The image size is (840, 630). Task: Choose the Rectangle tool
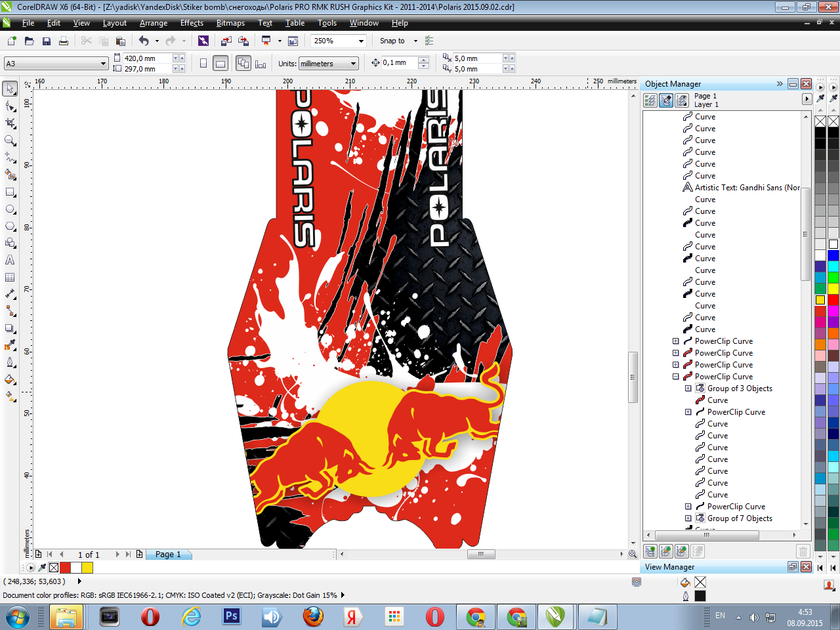coord(10,192)
